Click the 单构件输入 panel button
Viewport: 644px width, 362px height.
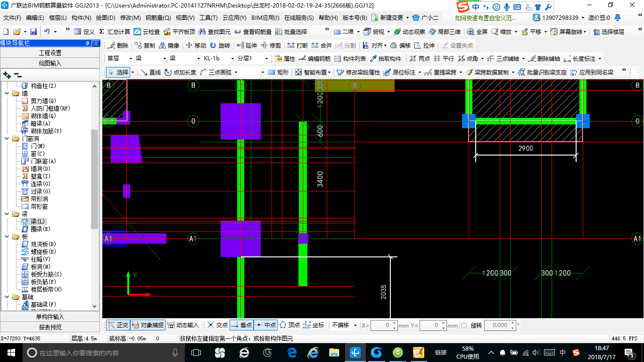[x=50, y=317]
